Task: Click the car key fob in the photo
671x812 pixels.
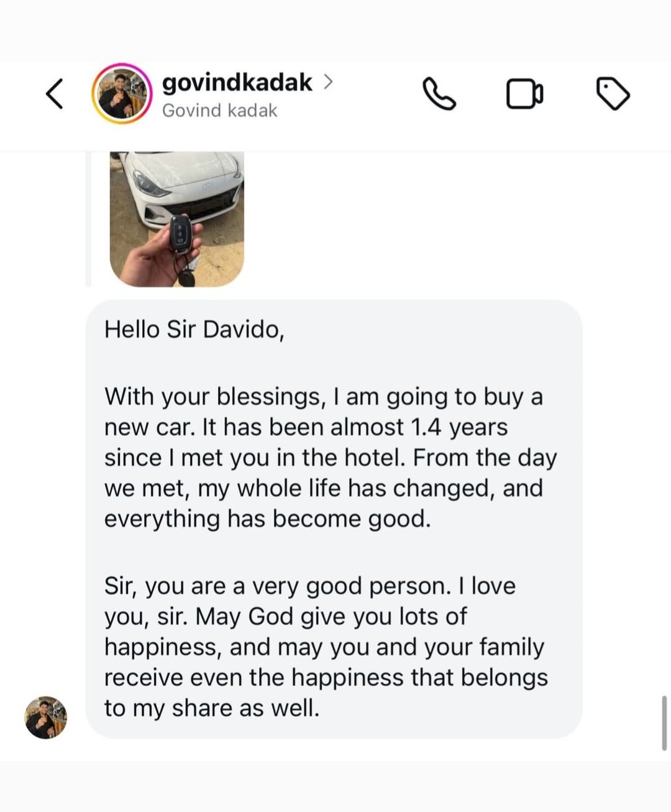Action: pos(181,235)
